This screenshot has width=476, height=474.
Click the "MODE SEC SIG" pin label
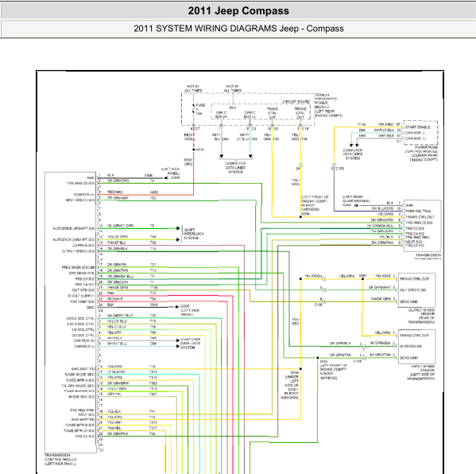[x=82, y=397]
